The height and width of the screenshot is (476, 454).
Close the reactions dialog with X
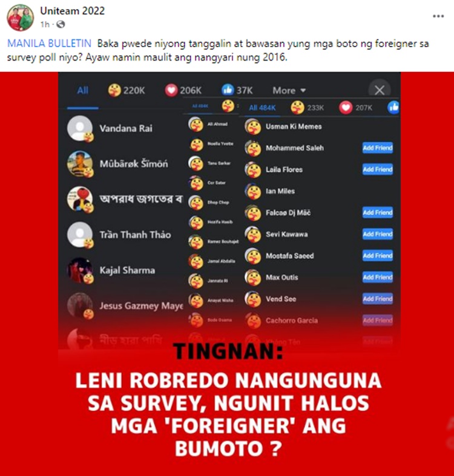[x=380, y=90]
